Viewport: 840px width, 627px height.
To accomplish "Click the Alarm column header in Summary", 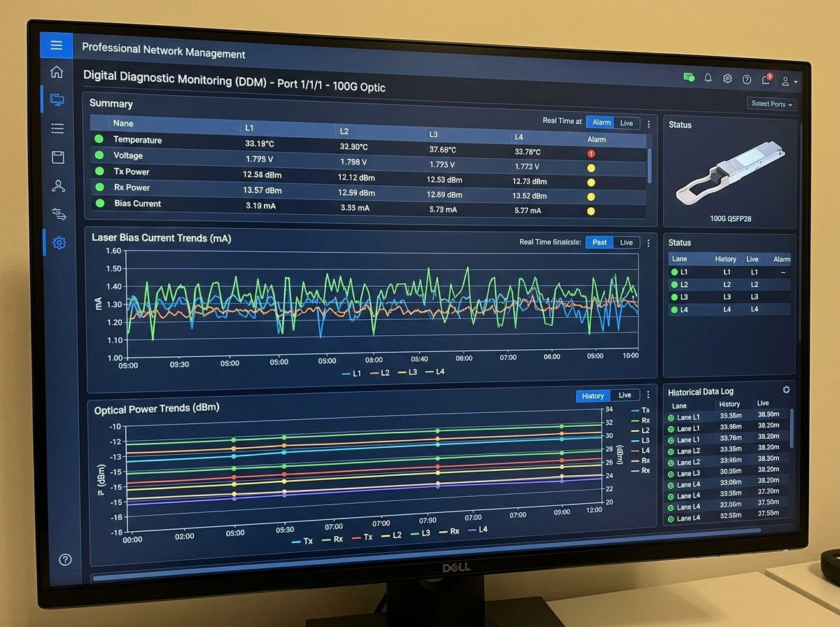I will pos(597,139).
